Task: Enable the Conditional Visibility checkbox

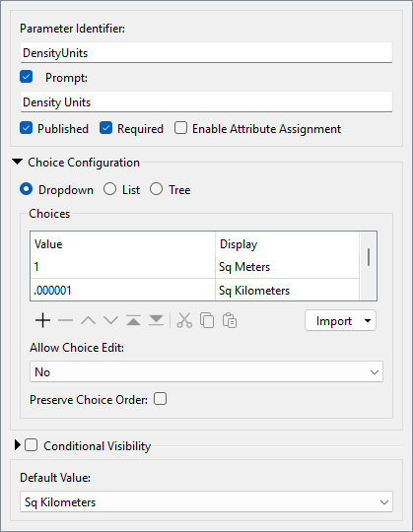Action: pos(31,445)
